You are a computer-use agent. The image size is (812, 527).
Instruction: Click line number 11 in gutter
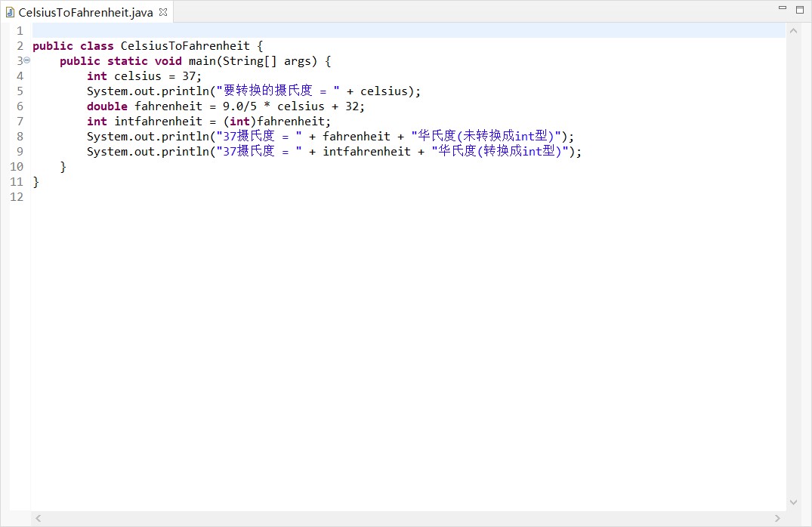coord(17,182)
